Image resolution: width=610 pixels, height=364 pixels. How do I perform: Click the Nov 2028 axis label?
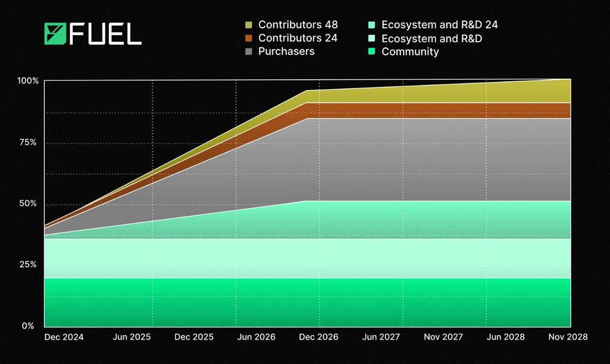(x=568, y=337)
